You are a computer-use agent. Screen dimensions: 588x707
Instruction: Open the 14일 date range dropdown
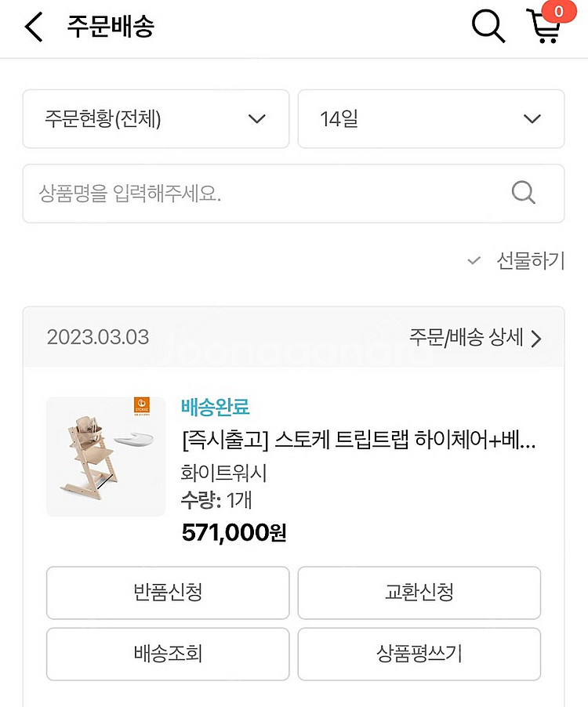[431, 119]
